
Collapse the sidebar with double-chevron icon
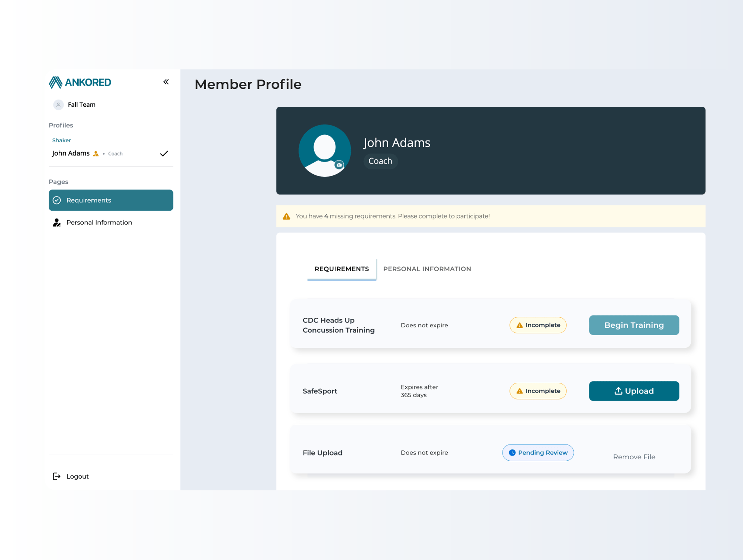pyautogui.click(x=166, y=82)
